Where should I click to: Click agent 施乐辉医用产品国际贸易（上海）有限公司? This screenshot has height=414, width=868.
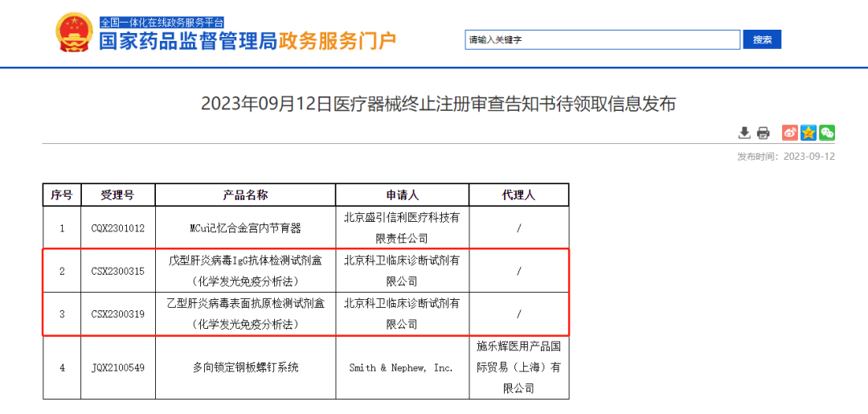[518, 367]
